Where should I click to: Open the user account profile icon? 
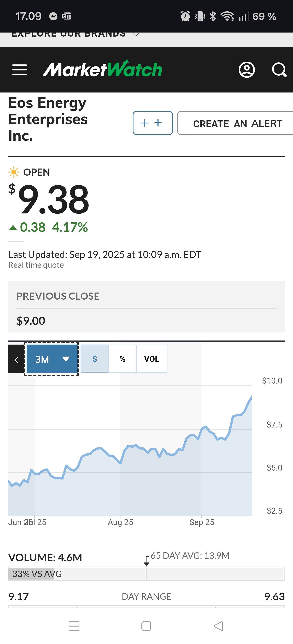click(x=246, y=70)
